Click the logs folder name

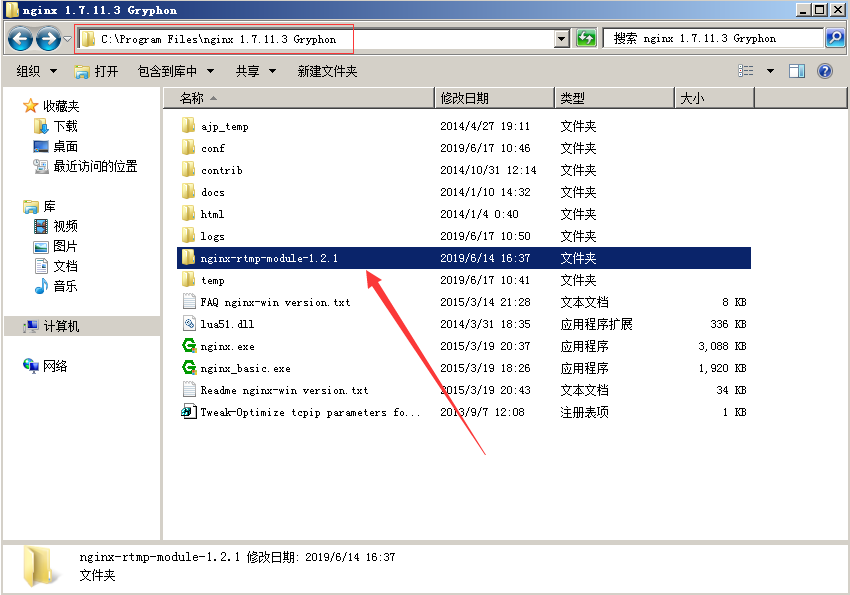coord(212,236)
